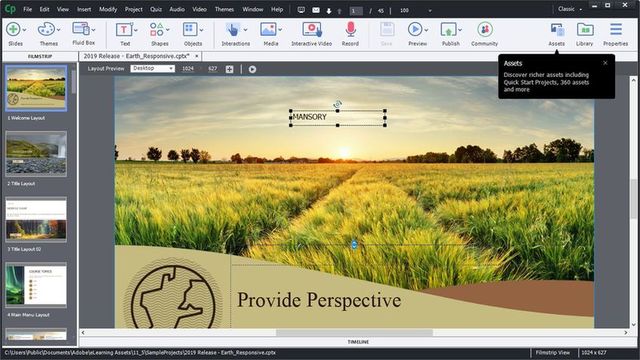Select the Title Layout 02 thumbnail

point(36,220)
